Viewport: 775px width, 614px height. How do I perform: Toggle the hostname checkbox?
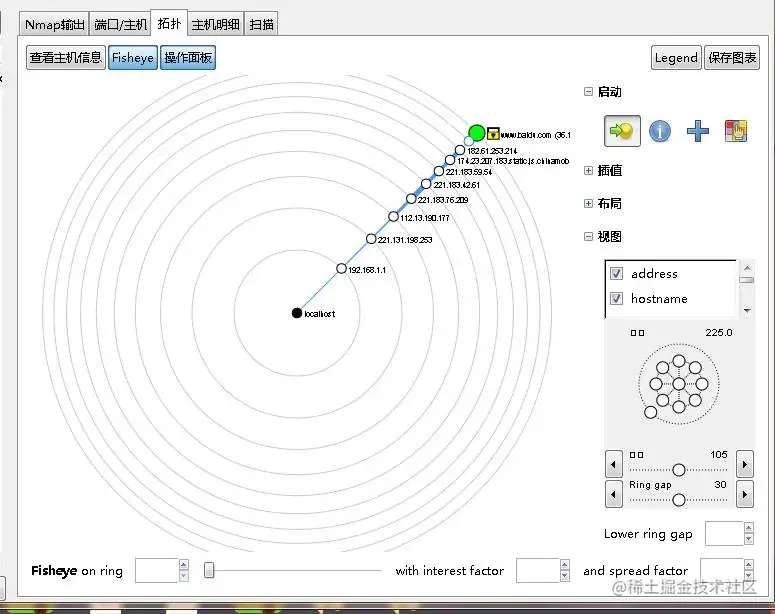point(616,299)
